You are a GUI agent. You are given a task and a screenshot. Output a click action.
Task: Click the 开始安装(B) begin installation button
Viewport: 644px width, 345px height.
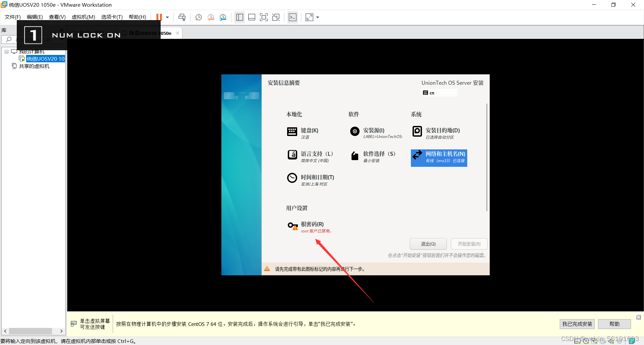469,244
